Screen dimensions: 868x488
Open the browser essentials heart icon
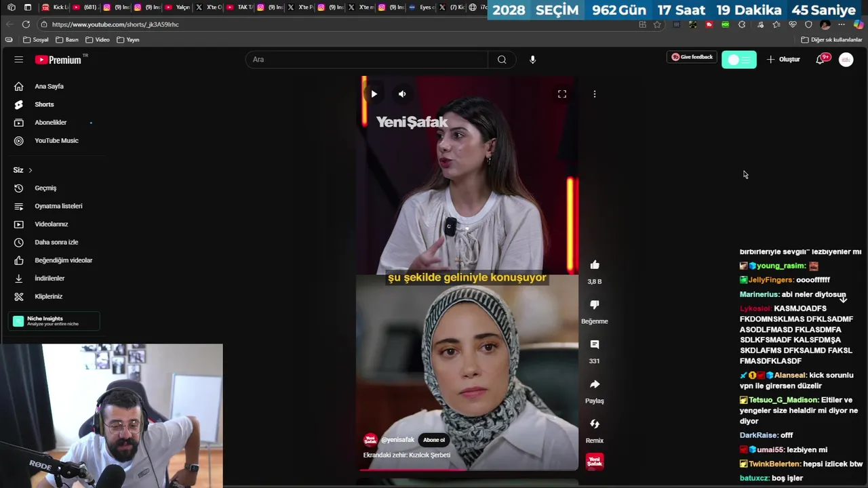point(792,24)
